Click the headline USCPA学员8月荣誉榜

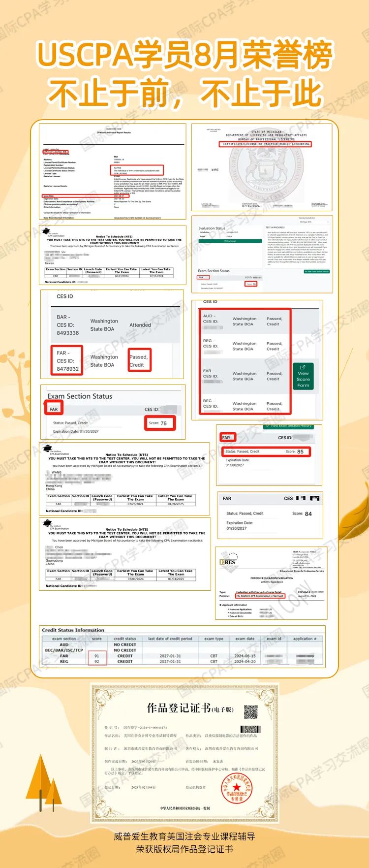pyautogui.click(x=184, y=56)
